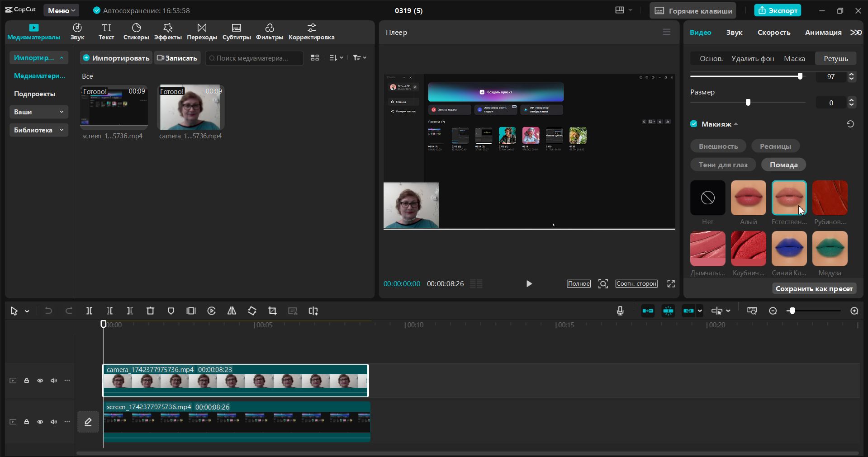The image size is (868, 457).
Task: Switch to the Скорость tab
Action: tap(774, 33)
